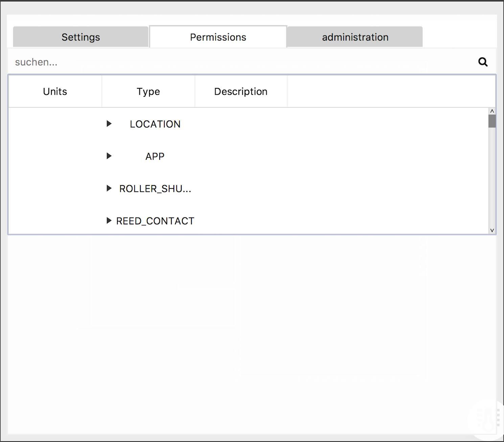504x442 pixels.
Task: Expand the APP tree node
Action: [x=109, y=156]
